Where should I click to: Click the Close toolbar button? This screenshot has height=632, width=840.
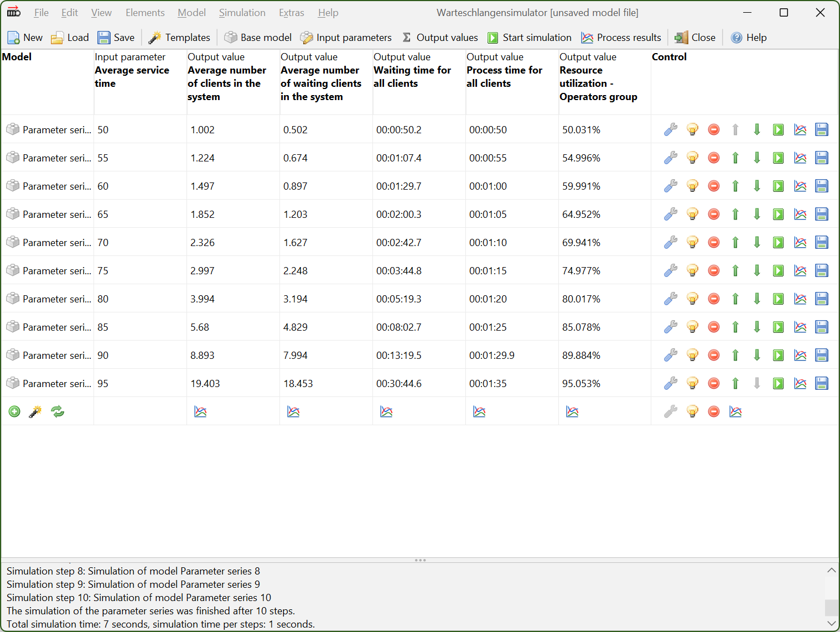pos(695,38)
